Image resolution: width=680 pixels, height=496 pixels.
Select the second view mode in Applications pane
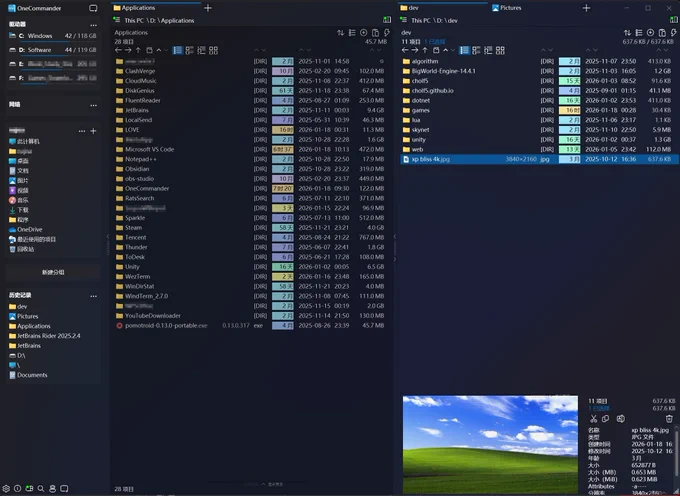pos(190,50)
